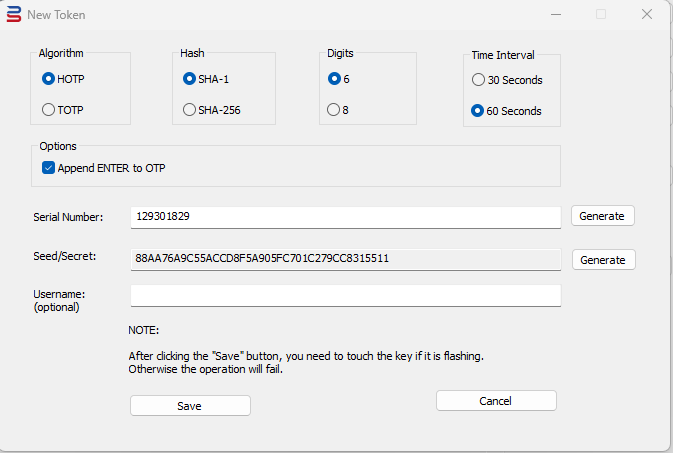Viewport: 673px width, 453px height.
Task: Click the Seed/Secret value field
Action: pyautogui.click(x=345, y=258)
